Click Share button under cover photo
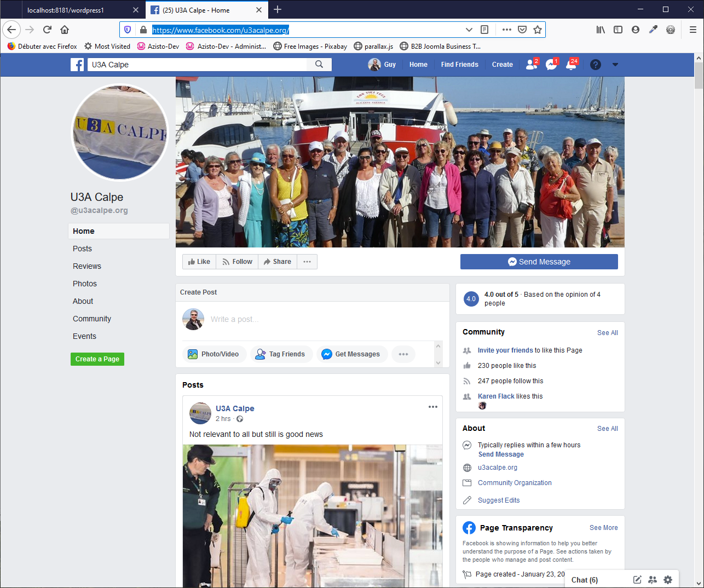 tap(278, 262)
